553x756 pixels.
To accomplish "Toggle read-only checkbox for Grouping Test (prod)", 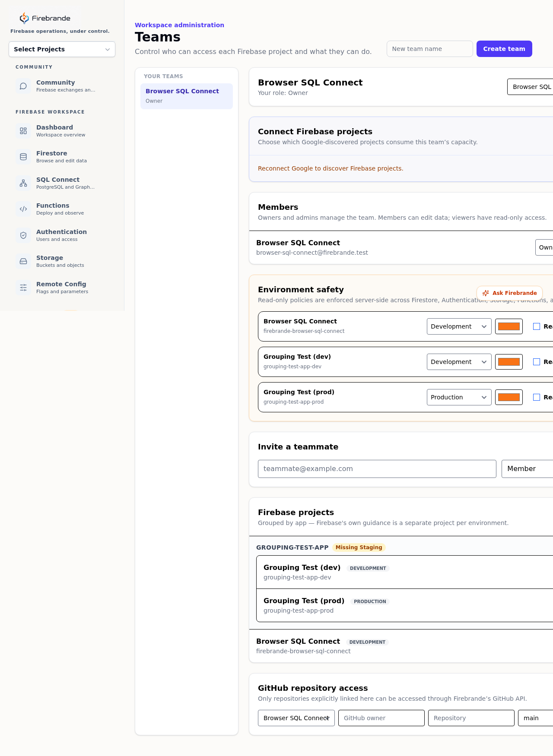I will [x=537, y=397].
